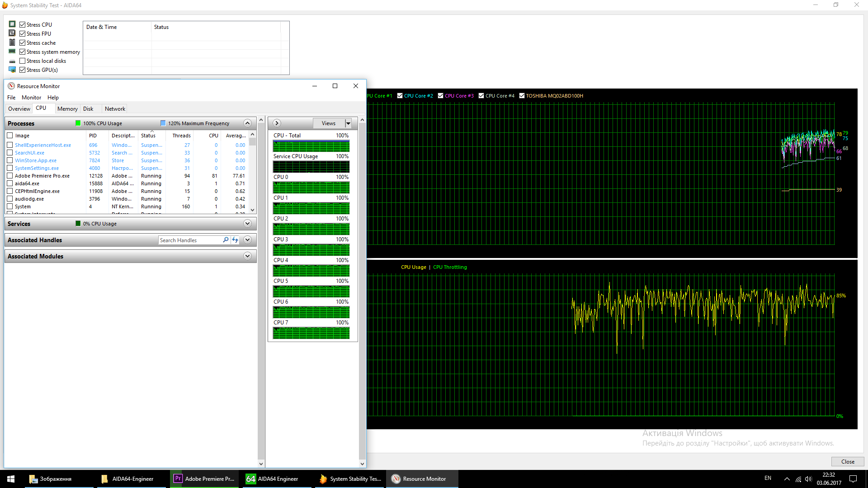Toggle CPU Core #4 graph checkbox
Viewport: 868px width, 488px height.
tap(481, 95)
